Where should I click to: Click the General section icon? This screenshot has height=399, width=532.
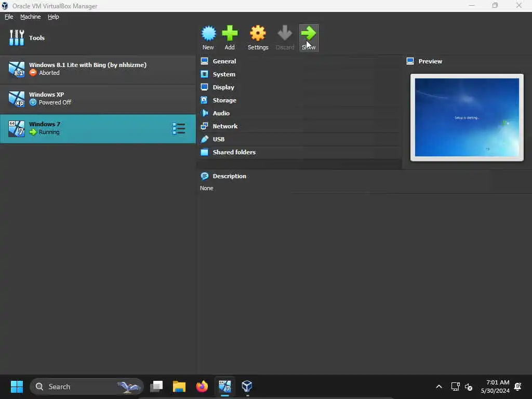pyautogui.click(x=204, y=61)
